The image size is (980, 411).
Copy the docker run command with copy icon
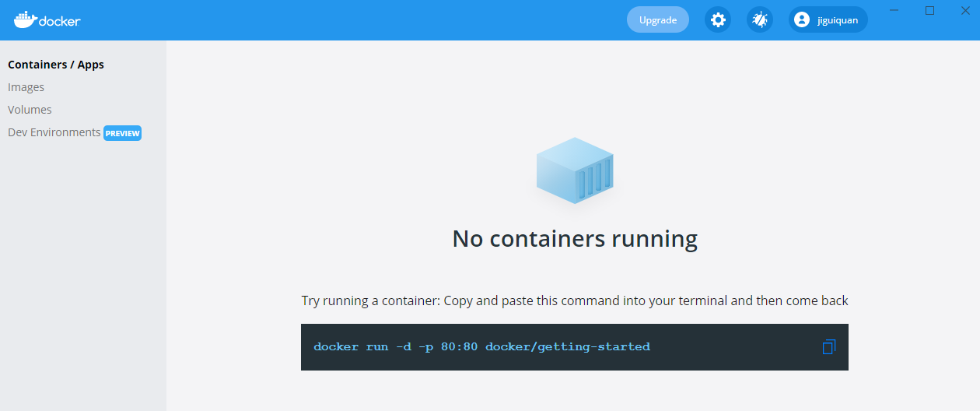pyautogui.click(x=829, y=346)
